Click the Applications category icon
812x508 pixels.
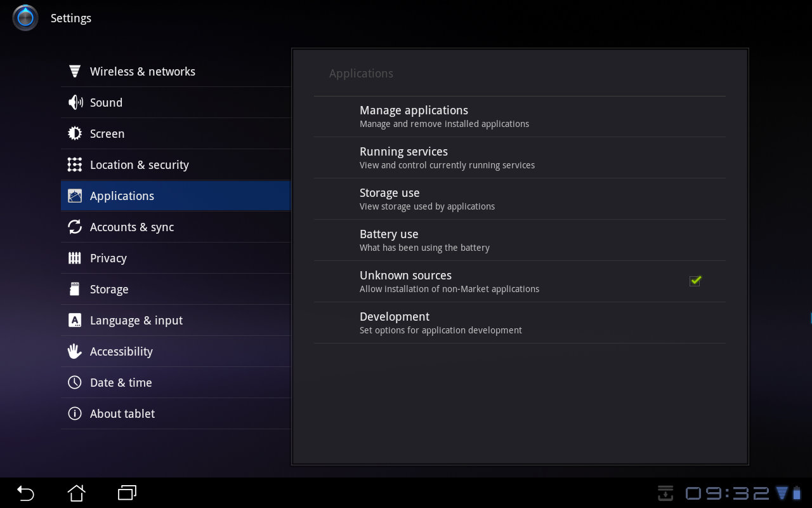[75, 196]
